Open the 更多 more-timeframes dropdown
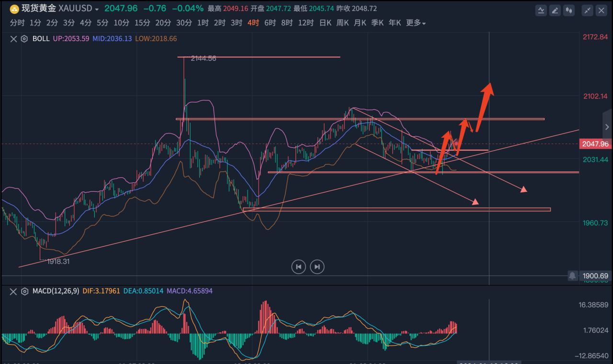Screen dimensions: 613x364 tap(416, 22)
